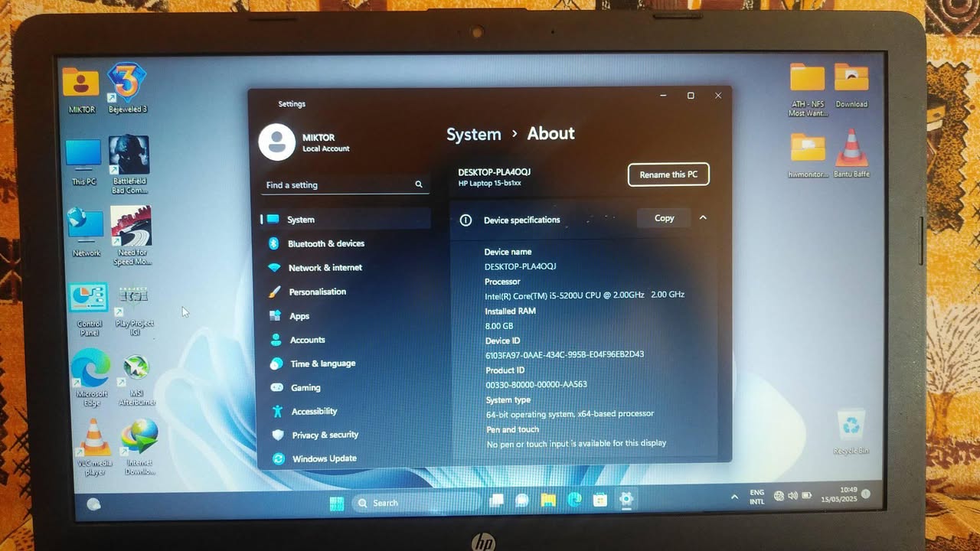Click the search magnifier in Find a setting
Viewport: 980px width, 551px height.
[x=419, y=184]
